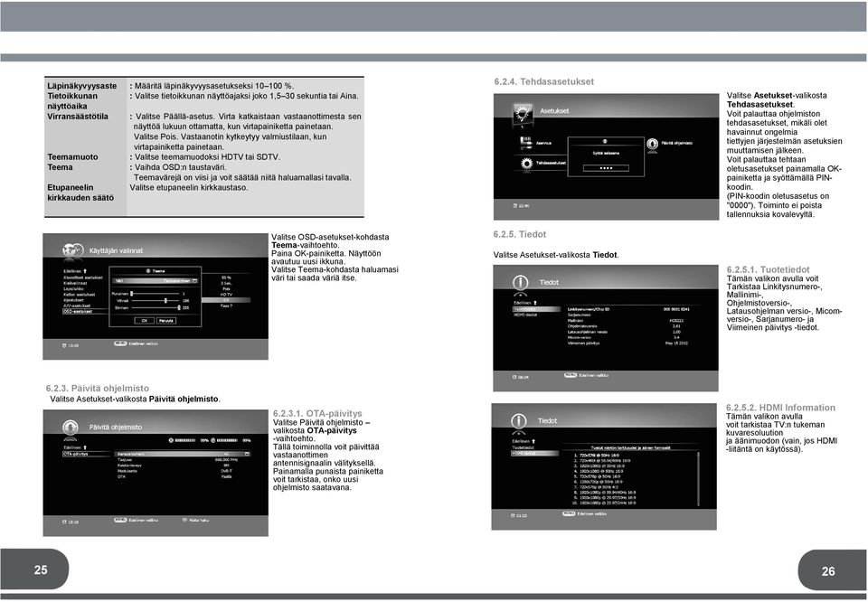
Task: Select Alueelliset asetukset menu item
Action: 83,277
